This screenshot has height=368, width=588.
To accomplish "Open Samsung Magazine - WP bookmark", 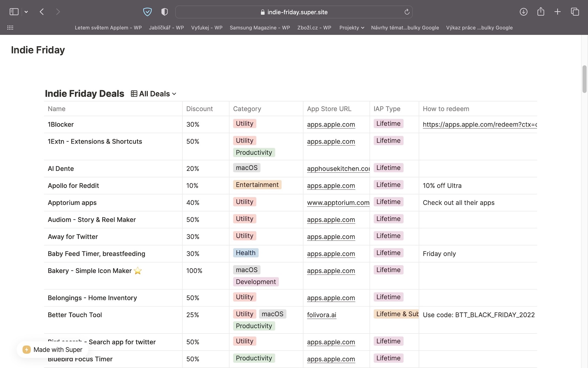I will (260, 28).
